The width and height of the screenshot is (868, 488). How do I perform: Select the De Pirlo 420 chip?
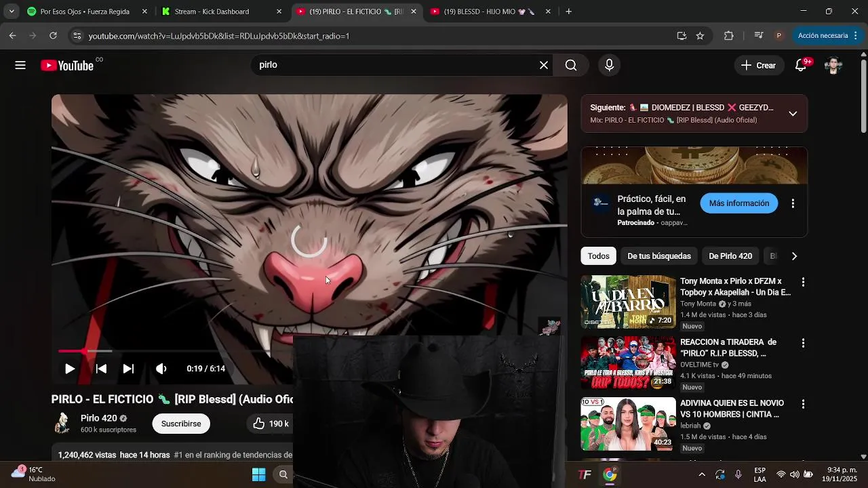pos(730,256)
